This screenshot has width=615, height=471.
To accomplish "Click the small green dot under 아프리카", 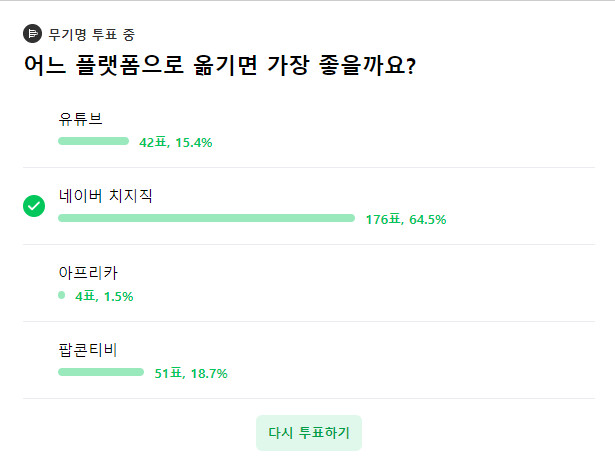I will coord(62,295).
